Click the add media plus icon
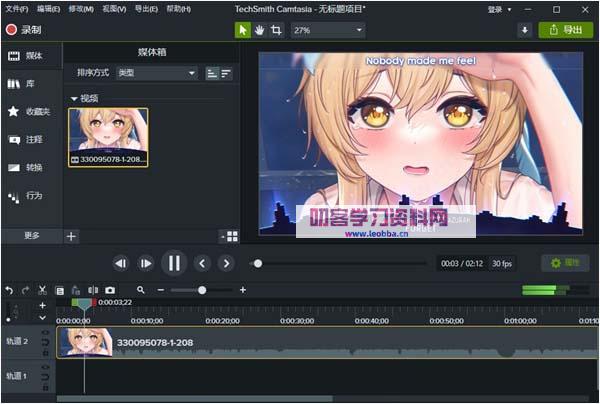Image resolution: width=600 pixels, height=404 pixels. coord(71,236)
